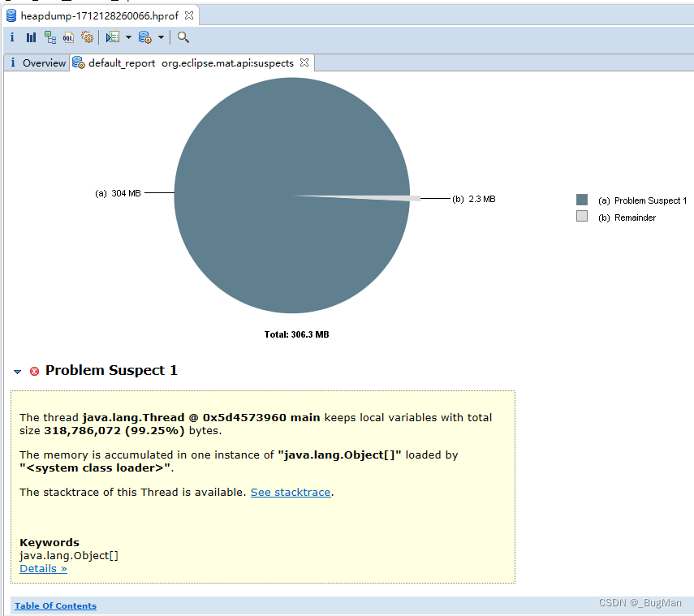Collapse the Problem Suspect 1 section triangle
Image resolution: width=694 pixels, height=616 pixels.
[17, 372]
